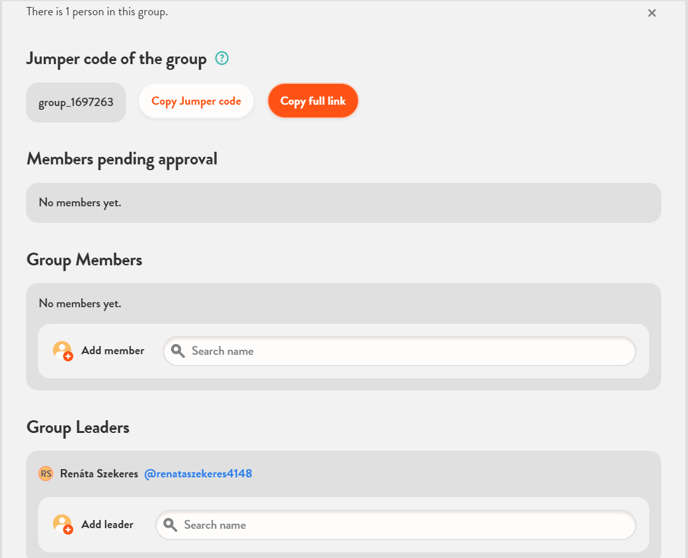Open the Jumper code help tooltip icon
Screen dimensions: 688x558
coord(222,59)
